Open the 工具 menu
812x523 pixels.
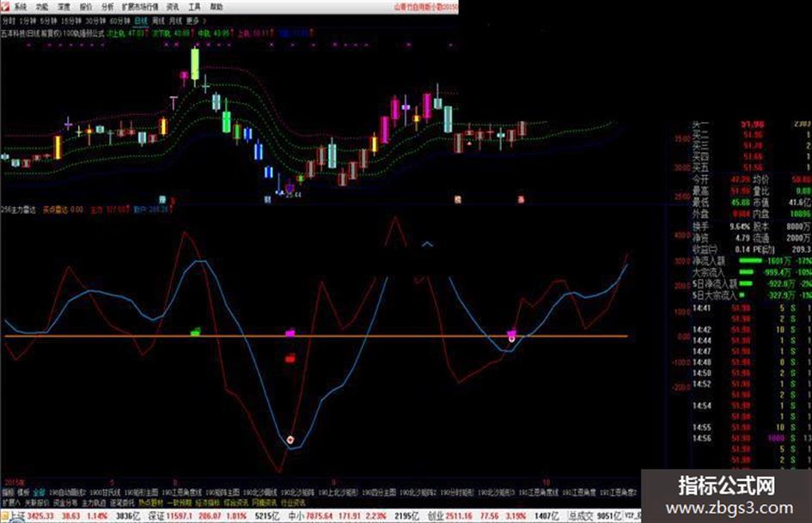[194, 7]
